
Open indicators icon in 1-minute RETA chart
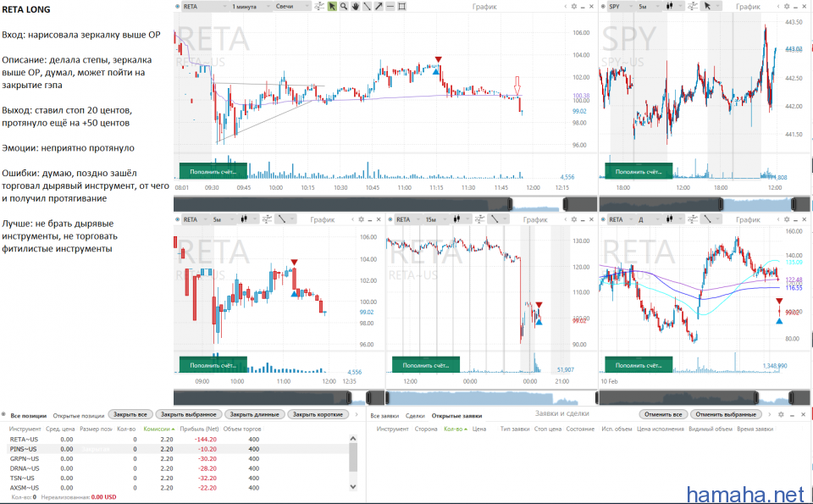point(319,6)
